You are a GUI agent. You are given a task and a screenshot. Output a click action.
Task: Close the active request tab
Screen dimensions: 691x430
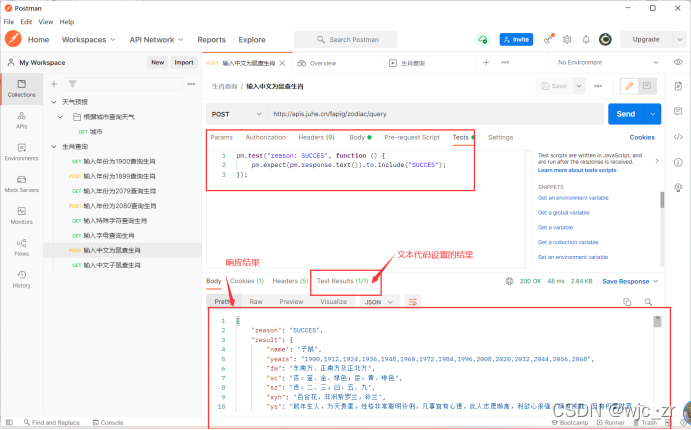coord(282,63)
